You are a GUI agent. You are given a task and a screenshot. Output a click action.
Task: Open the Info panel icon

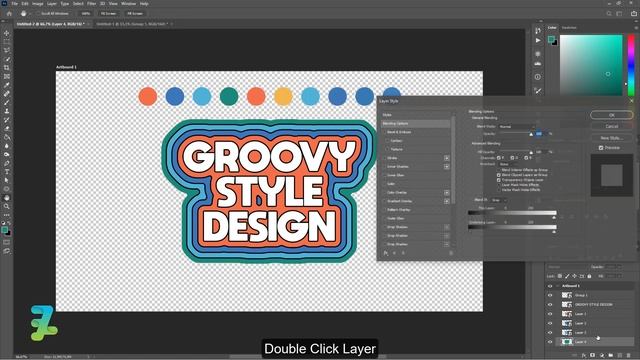(538, 77)
